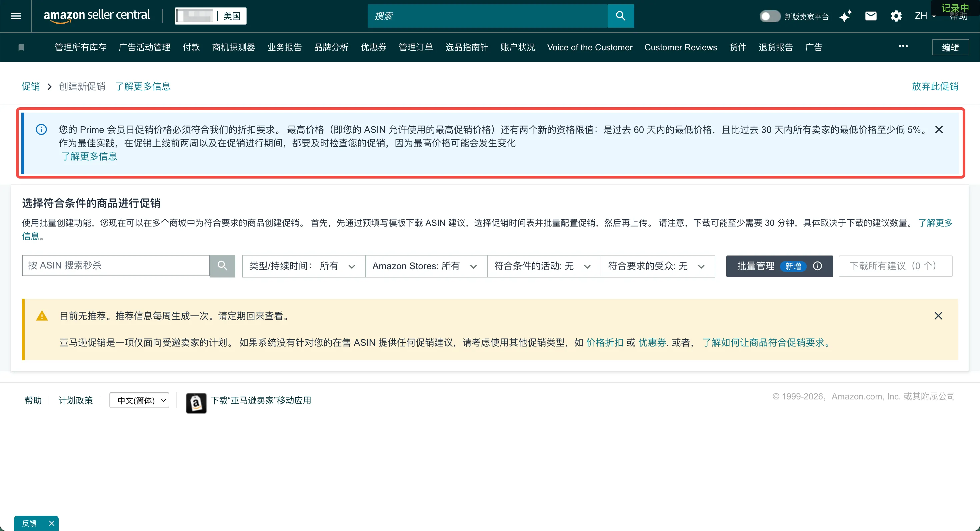Open the ZH language dropdown
Screen dimensions: 980x531
tap(925, 16)
